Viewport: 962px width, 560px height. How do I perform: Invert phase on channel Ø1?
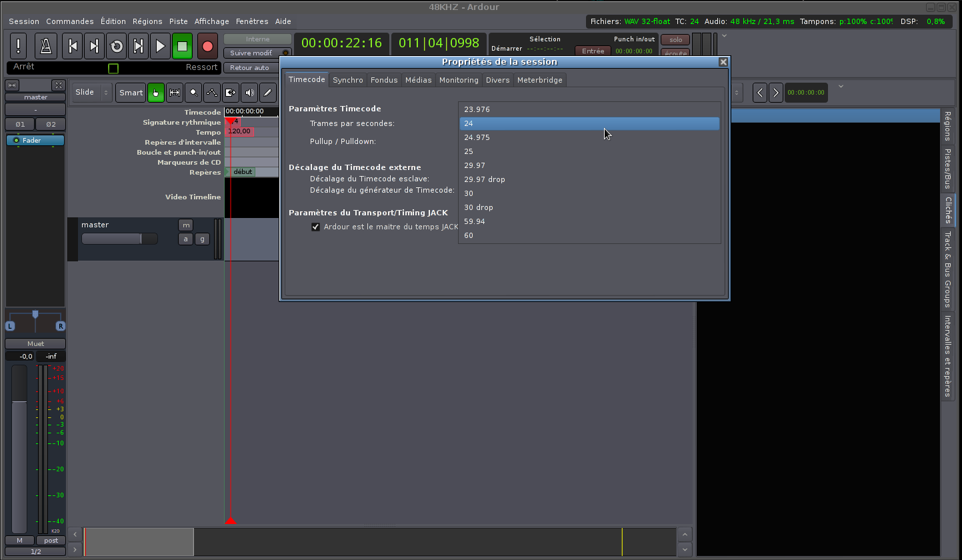click(20, 124)
